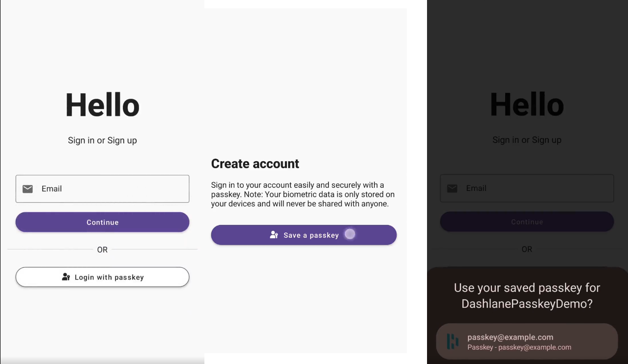
Task: Click the Dashlane logo beside passkey@example.com
Action: (x=452, y=341)
